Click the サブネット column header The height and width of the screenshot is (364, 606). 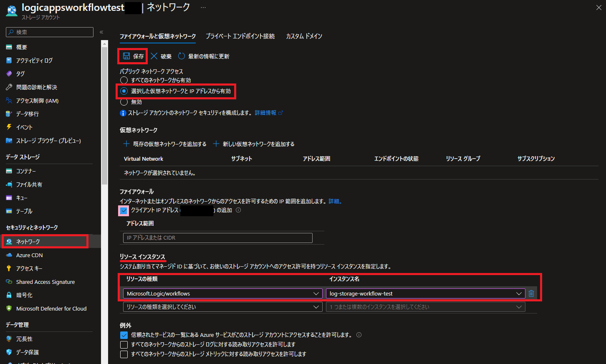pyautogui.click(x=242, y=159)
